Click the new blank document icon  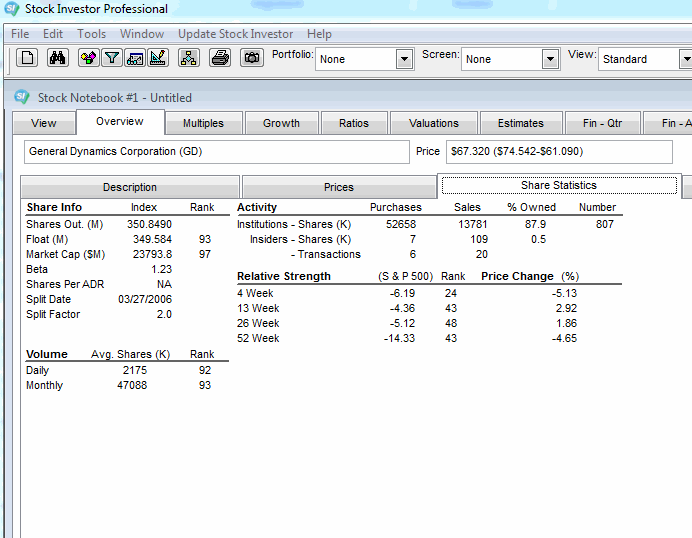[28, 58]
